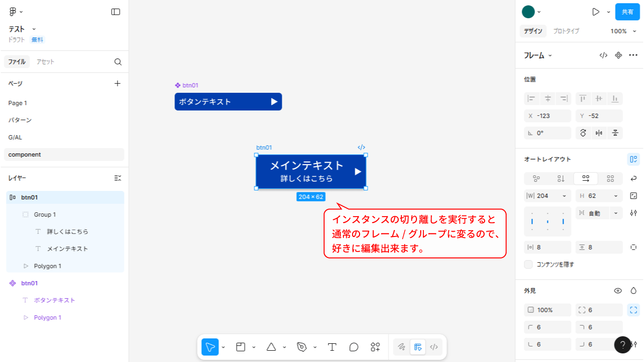644x362 pixels.
Task: Toggle the sidebar panel layout icon
Action: [115, 12]
